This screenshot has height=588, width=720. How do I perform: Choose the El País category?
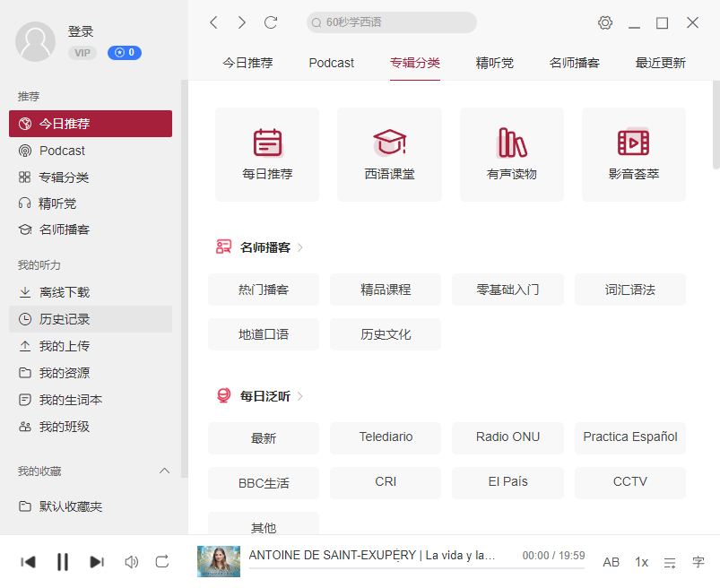pos(507,483)
